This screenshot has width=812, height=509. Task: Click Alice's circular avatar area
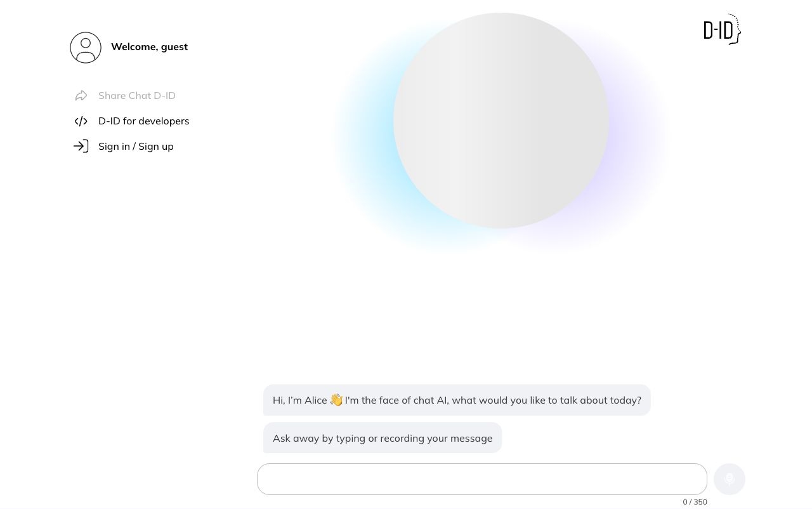(x=501, y=120)
